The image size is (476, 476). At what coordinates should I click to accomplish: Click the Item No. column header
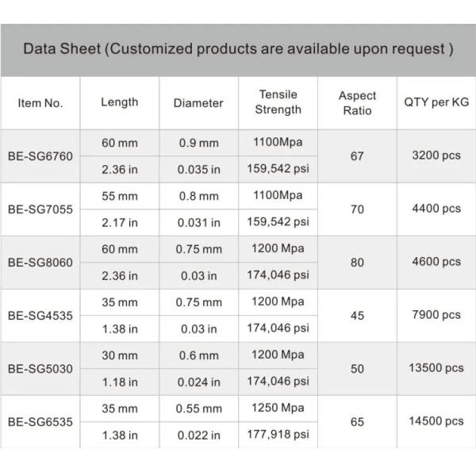[x=40, y=103]
